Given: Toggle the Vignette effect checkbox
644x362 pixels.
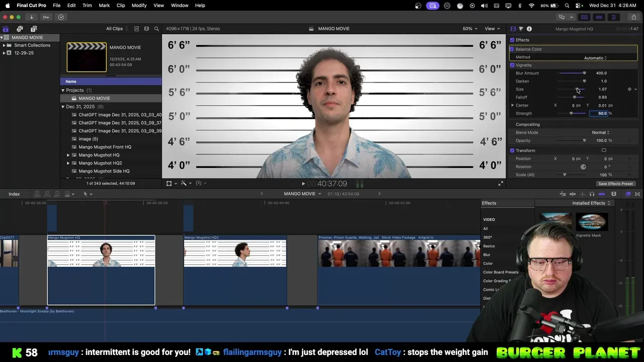Looking at the screenshot, I should [512, 65].
